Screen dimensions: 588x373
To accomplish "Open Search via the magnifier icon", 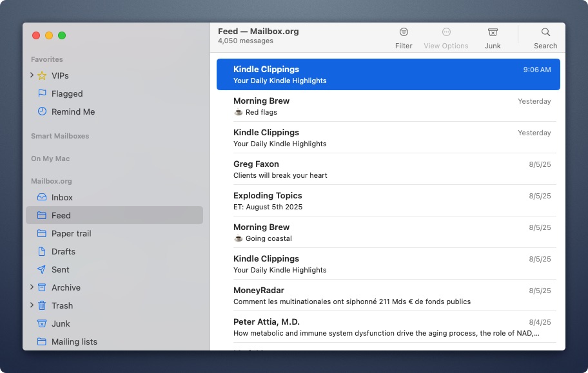I will click(x=545, y=32).
